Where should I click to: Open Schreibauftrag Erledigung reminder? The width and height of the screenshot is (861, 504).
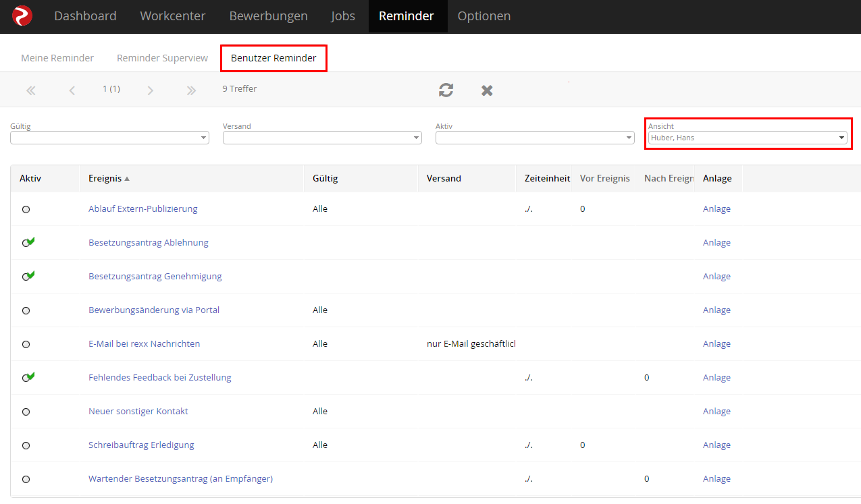(141, 445)
